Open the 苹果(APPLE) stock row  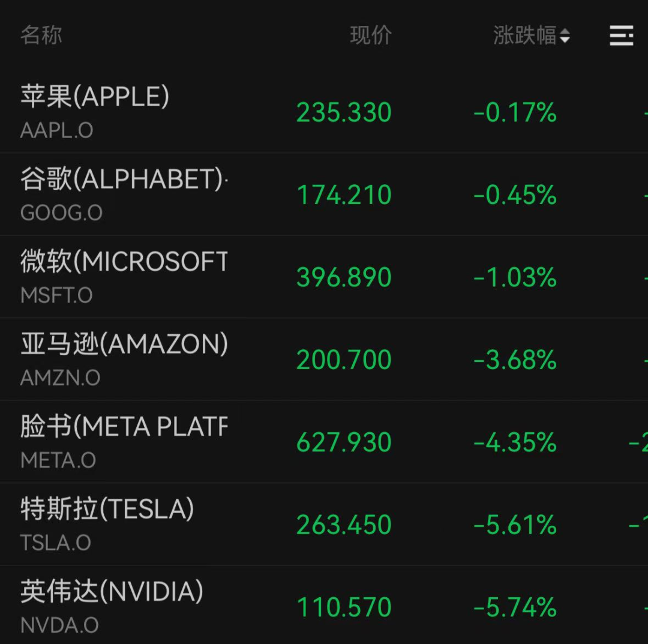click(95, 97)
